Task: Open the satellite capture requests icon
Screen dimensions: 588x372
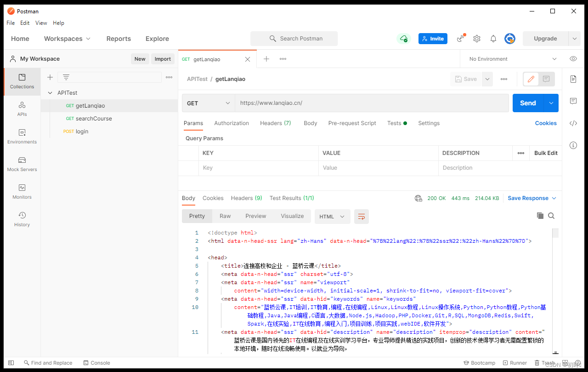Action: 461,39
